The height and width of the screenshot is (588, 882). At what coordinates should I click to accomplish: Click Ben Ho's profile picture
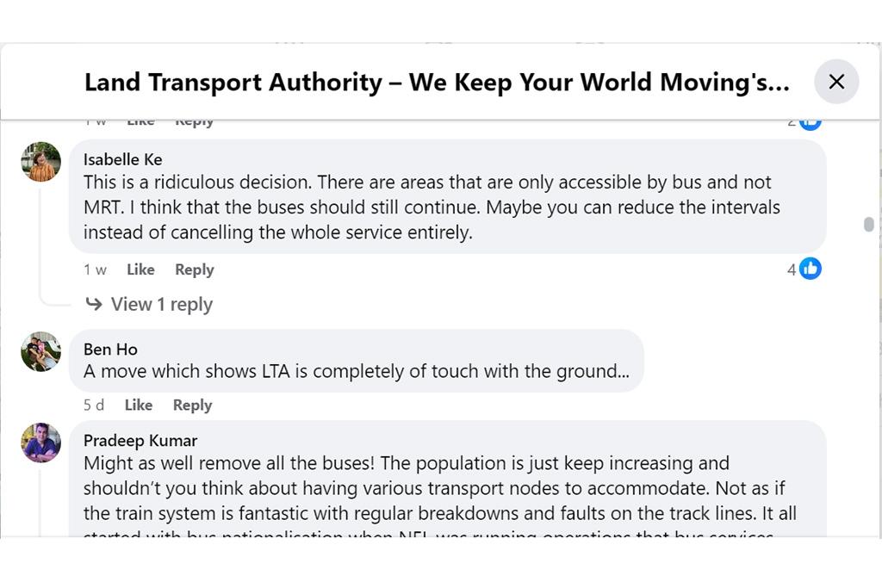pyautogui.click(x=40, y=351)
